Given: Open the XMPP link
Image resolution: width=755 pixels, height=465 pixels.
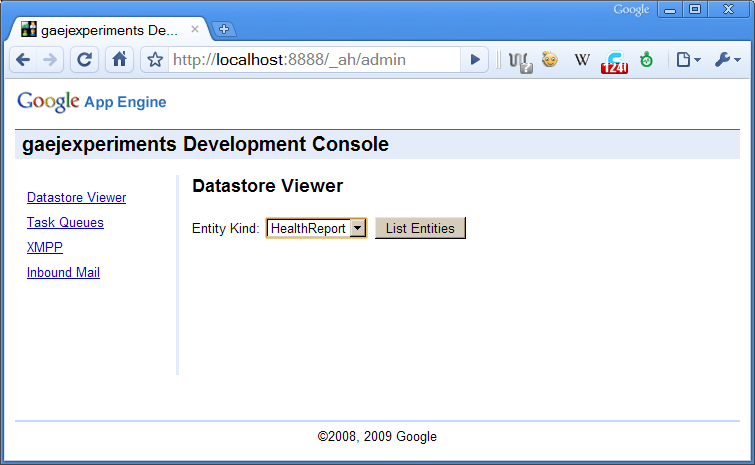Looking at the screenshot, I should click(45, 247).
